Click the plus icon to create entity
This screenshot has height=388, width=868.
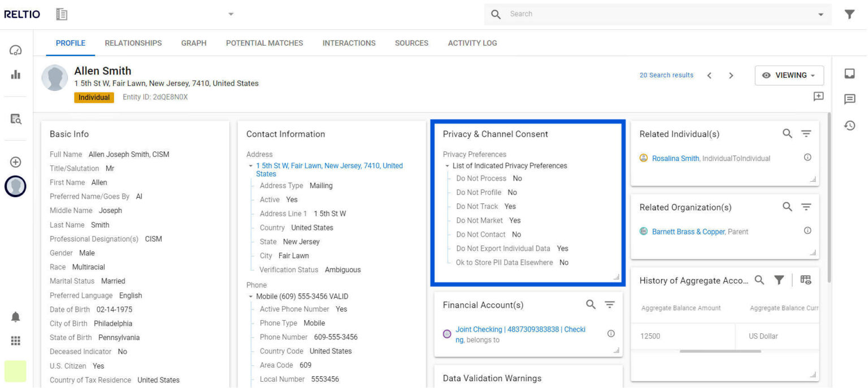click(16, 162)
